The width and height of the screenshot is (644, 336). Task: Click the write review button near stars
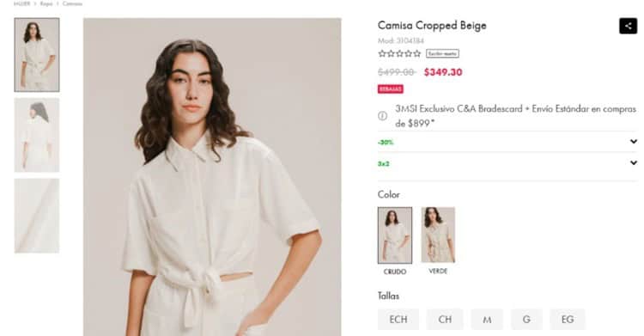click(442, 53)
